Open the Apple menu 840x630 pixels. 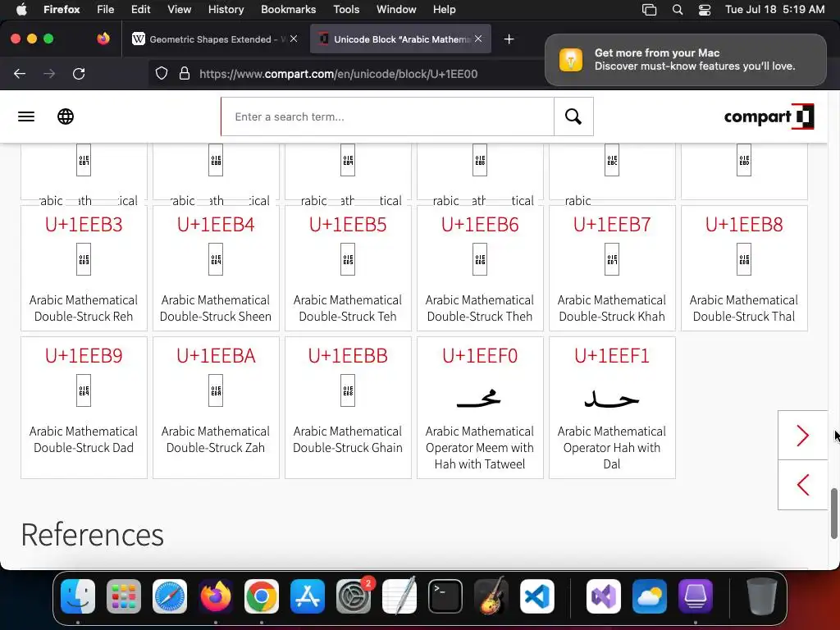[x=21, y=10]
